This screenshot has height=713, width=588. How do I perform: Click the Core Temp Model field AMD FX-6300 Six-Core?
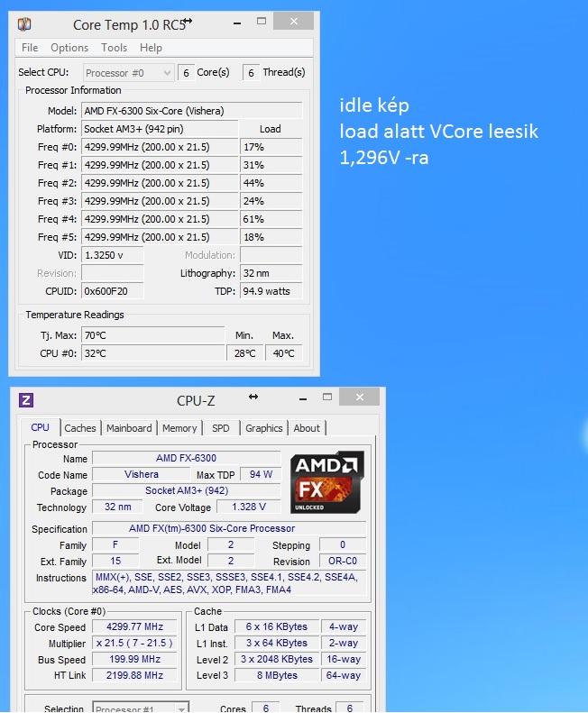coord(191,111)
